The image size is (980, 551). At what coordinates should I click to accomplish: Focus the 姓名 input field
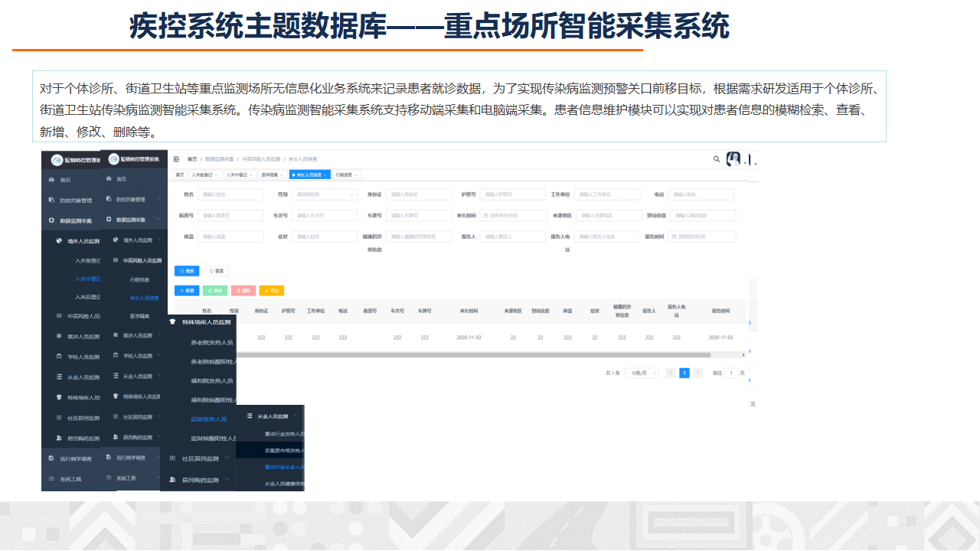pyautogui.click(x=230, y=194)
